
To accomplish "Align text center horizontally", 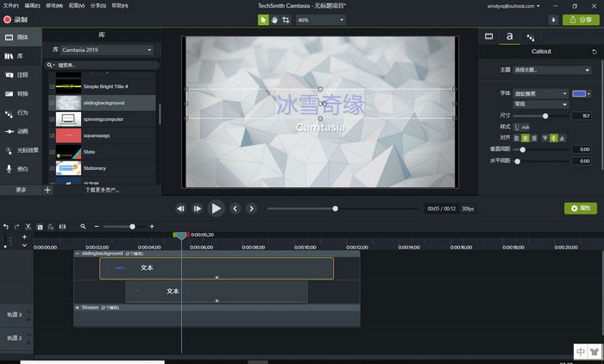I will [525, 138].
